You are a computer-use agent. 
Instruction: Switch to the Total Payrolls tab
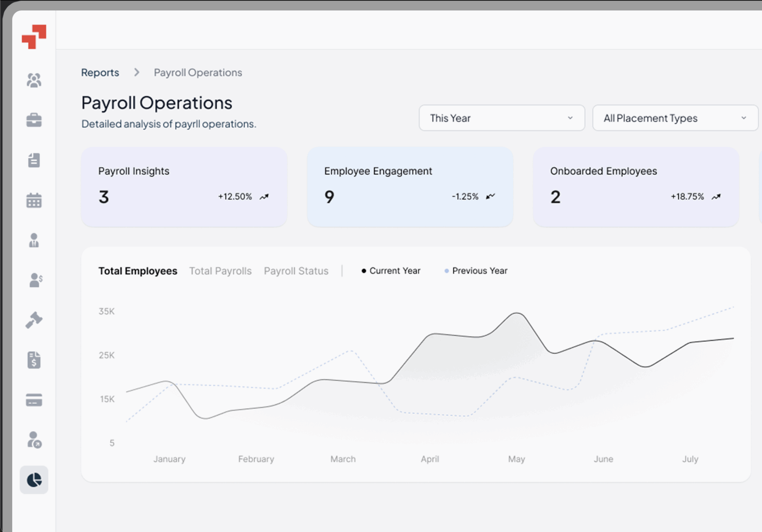(x=220, y=271)
